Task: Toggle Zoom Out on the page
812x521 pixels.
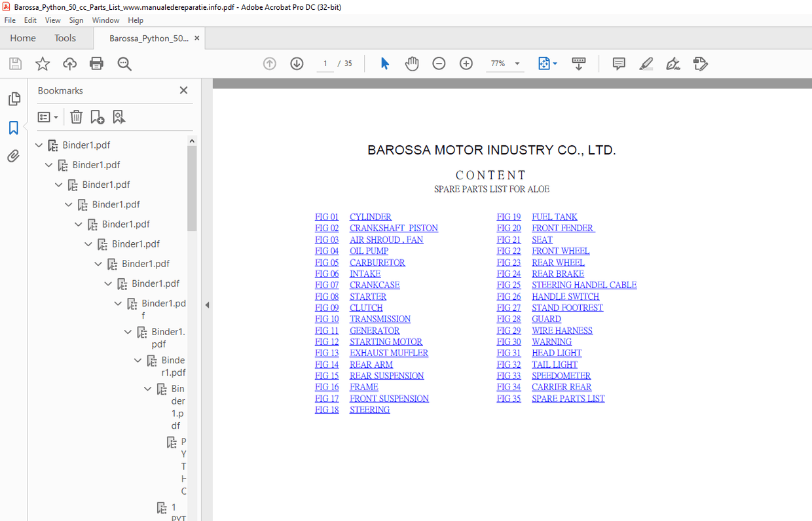Action: (439, 63)
